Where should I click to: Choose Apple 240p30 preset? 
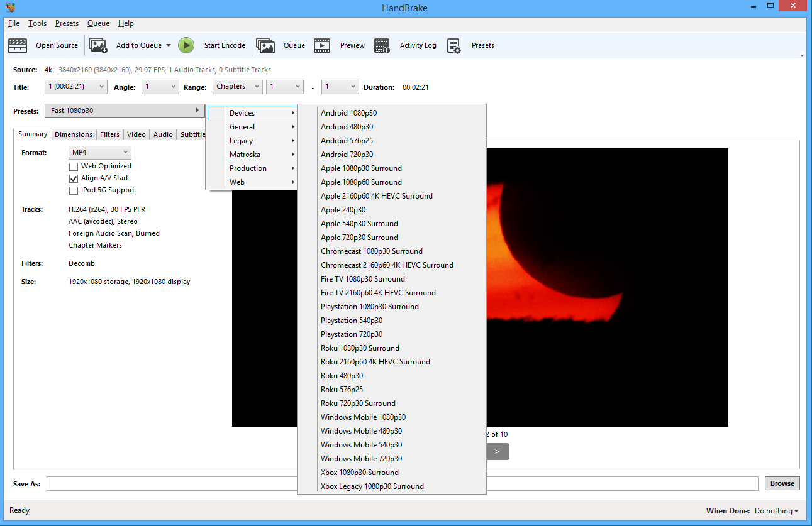coord(391,210)
